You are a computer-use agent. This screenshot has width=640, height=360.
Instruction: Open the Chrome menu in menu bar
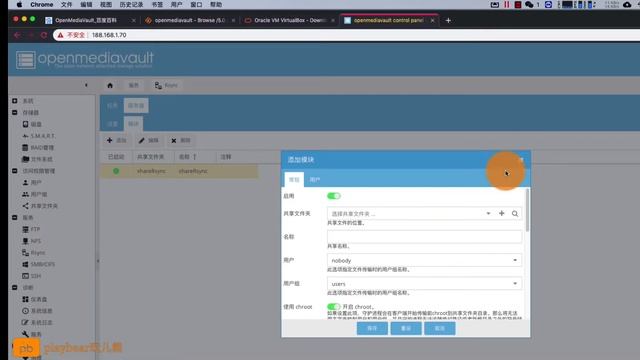click(x=42, y=4)
